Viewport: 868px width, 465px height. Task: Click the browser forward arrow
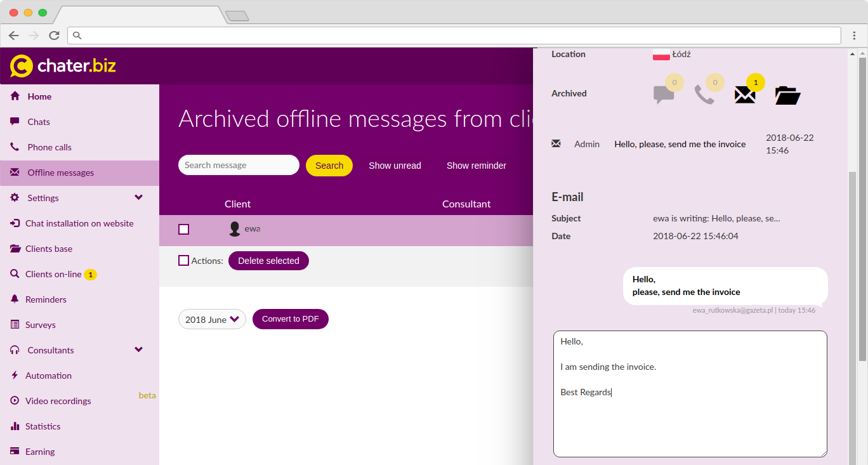point(34,36)
